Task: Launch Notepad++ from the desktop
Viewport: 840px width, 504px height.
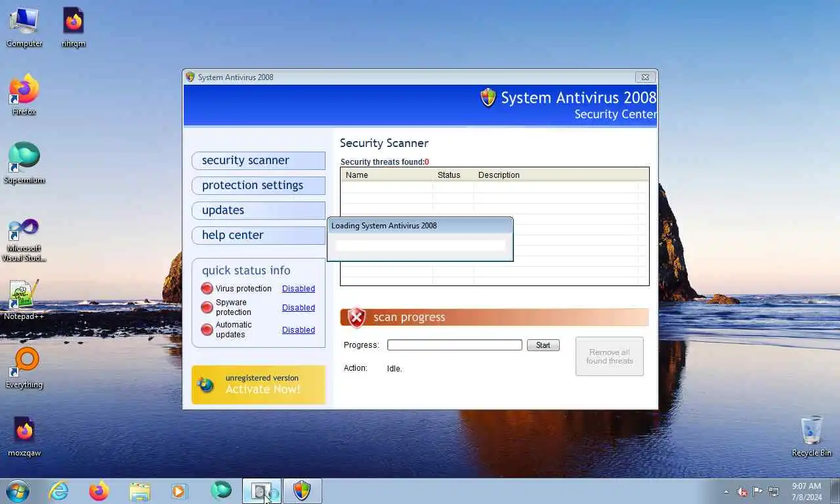Action: [x=24, y=301]
